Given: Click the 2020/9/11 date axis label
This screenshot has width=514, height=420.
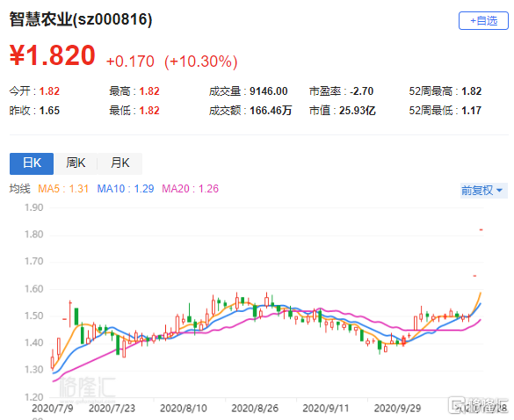Looking at the screenshot, I should 326,409.
